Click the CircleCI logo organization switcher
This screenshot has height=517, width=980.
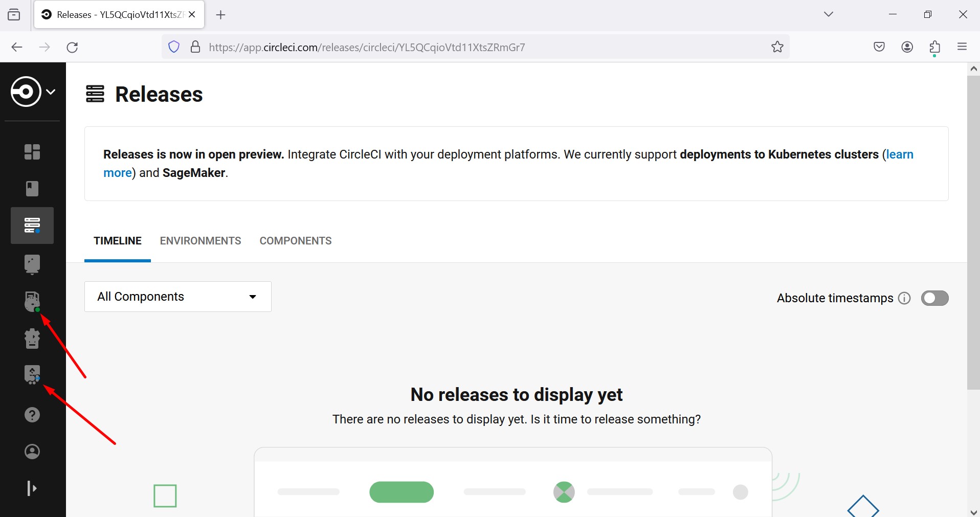[x=33, y=92]
